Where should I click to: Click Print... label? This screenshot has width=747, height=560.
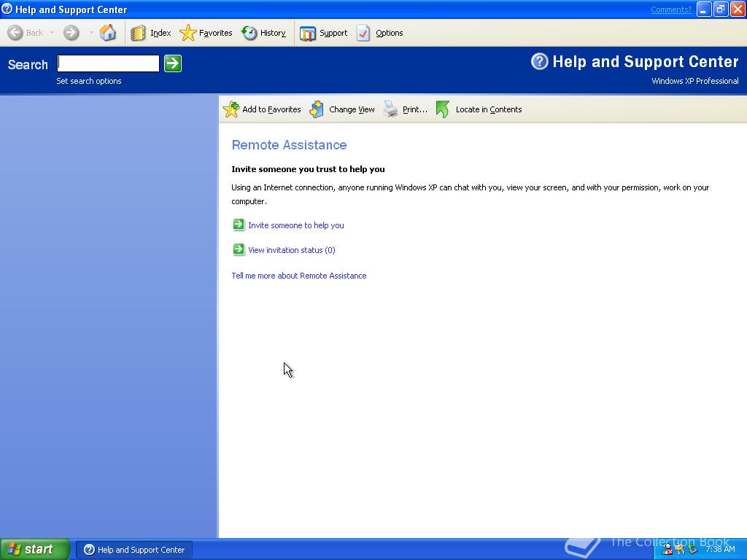[415, 109]
